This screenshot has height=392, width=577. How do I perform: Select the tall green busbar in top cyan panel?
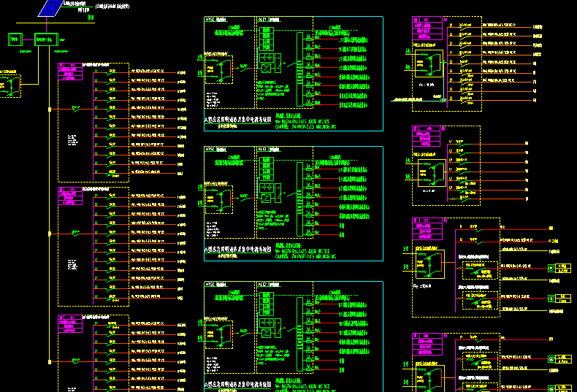pyautogui.click(x=299, y=66)
